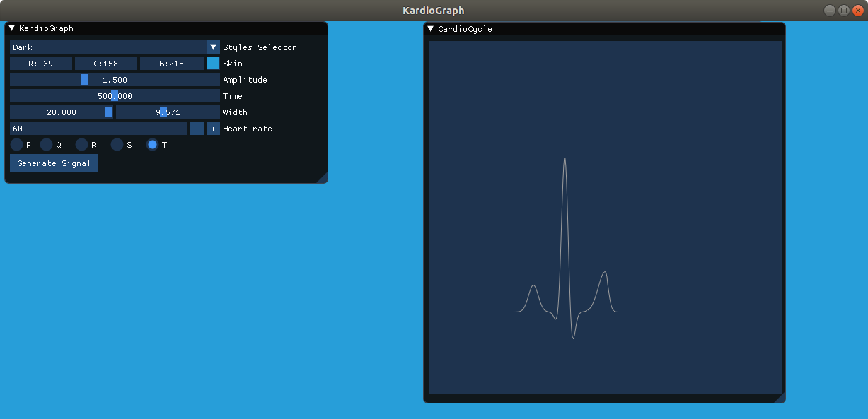Click the currently active T wave radio button
The height and width of the screenshot is (419, 868).
pyautogui.click(x=152, y=144)
